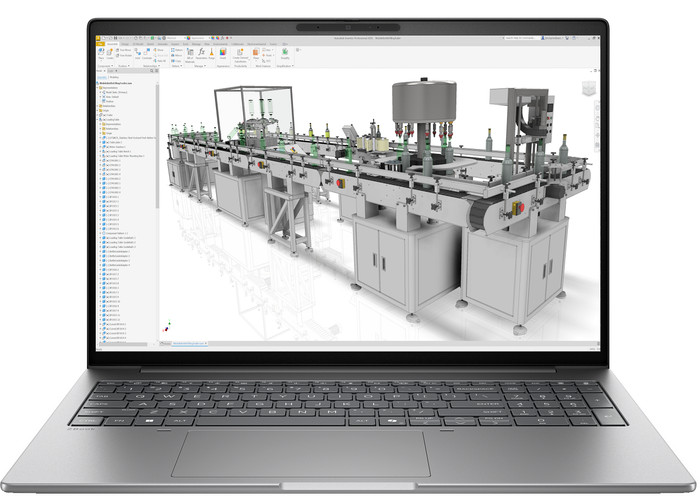This screenshot has height=501, width=700.
Task: Select the Place component tool
Action: point(101,54)
